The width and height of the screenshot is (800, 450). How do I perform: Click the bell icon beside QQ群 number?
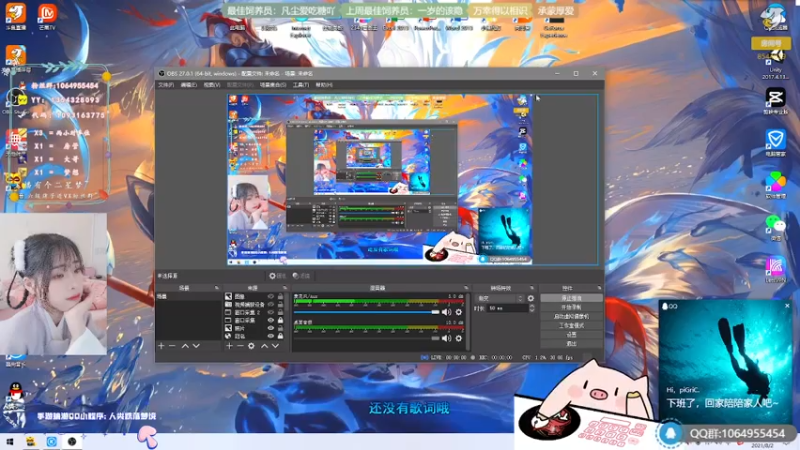pos(670,433)
